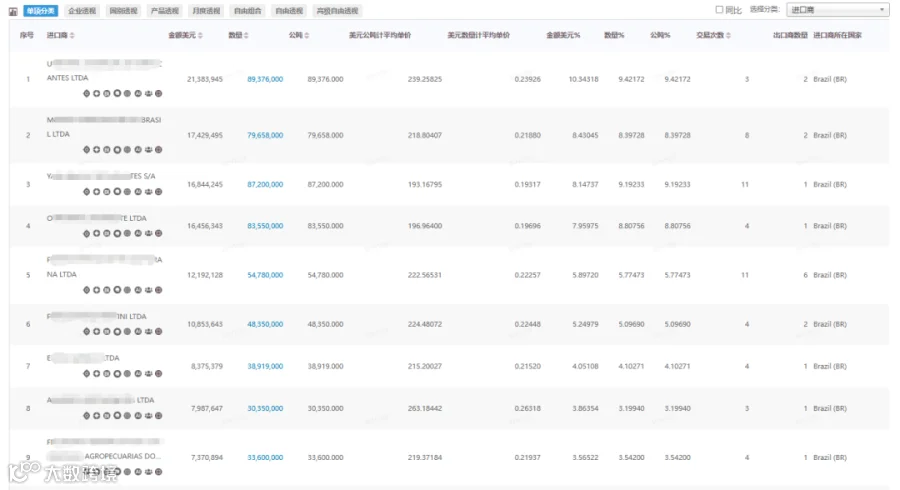Open the quantity link 54,780,000

coord(265,275)
